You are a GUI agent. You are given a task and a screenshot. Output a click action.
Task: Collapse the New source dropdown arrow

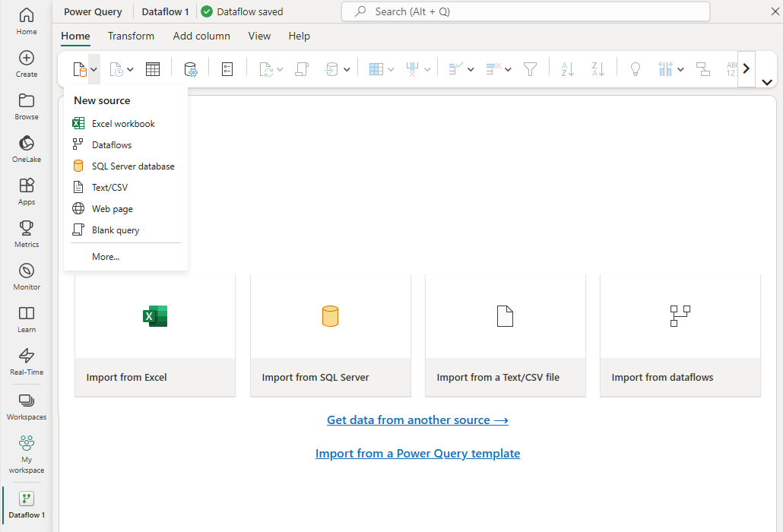(x=94, y=69)
